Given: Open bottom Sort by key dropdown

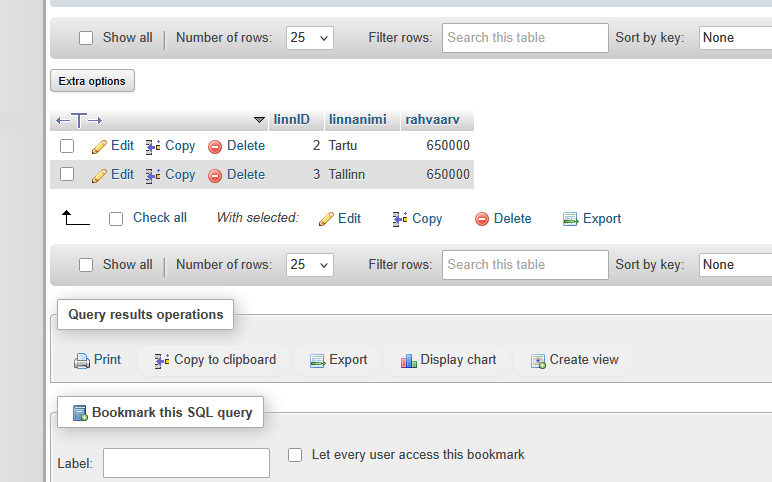Looking at the screenshot, I should 735,265.
